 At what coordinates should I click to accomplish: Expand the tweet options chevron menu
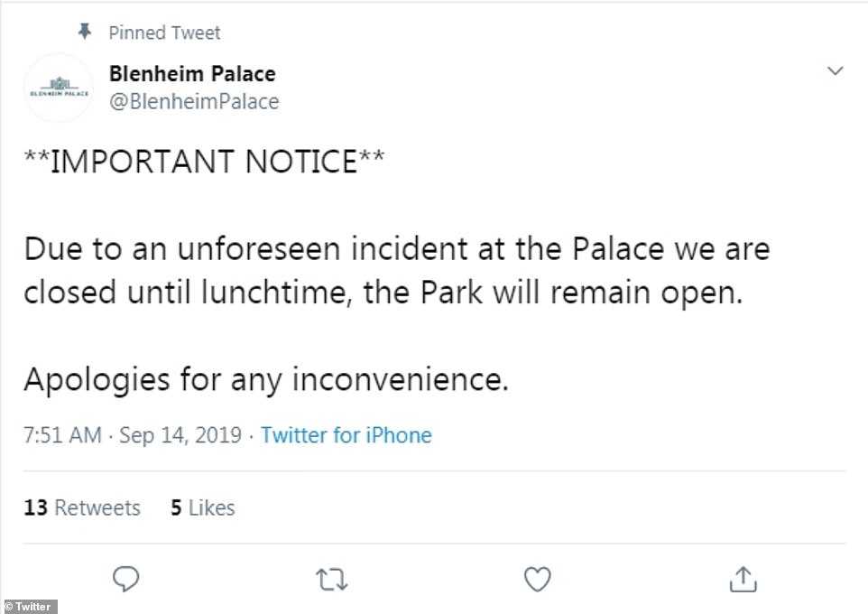[x=835, y=70]
